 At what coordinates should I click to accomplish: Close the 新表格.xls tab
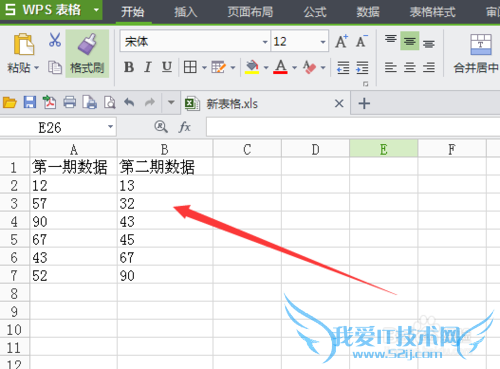pyautogui.click(x=339, y=104)
